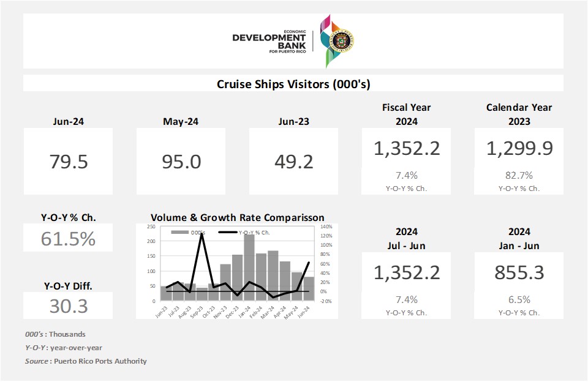The width and height of the screenshot is (588, 382).
Task: Select the tallest bar, Jan-24, in the chart
Action: pos(249,267)
